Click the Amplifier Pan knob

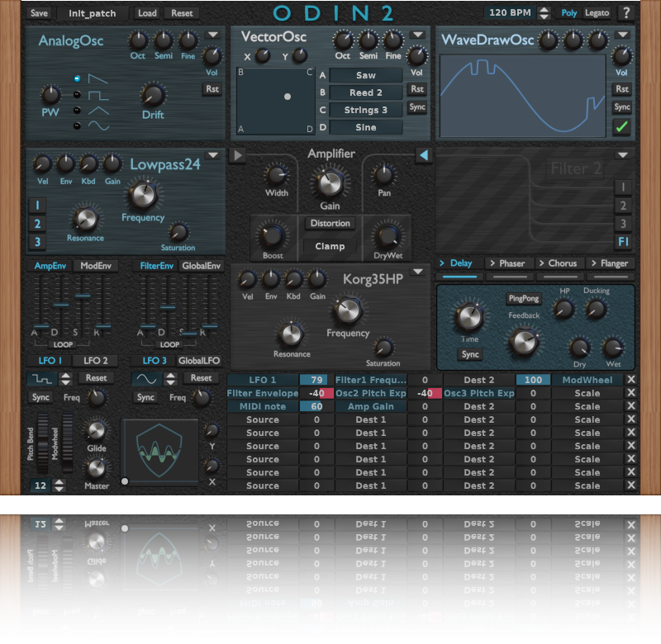(x=384, y=176)
